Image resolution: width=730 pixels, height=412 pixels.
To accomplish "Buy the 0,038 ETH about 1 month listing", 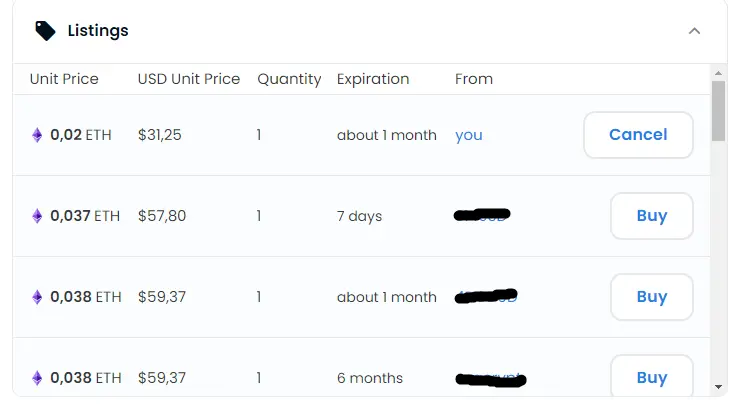I will (652, 297).
